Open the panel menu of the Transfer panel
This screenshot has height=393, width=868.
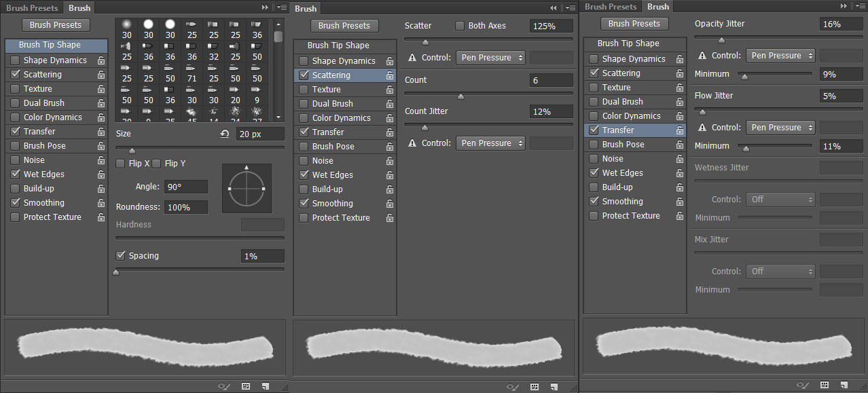coord(861,6)
